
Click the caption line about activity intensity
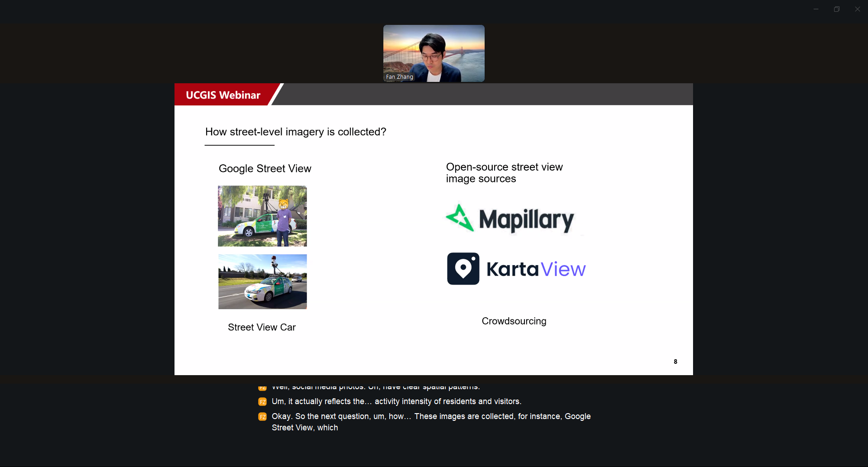point(396,401)
